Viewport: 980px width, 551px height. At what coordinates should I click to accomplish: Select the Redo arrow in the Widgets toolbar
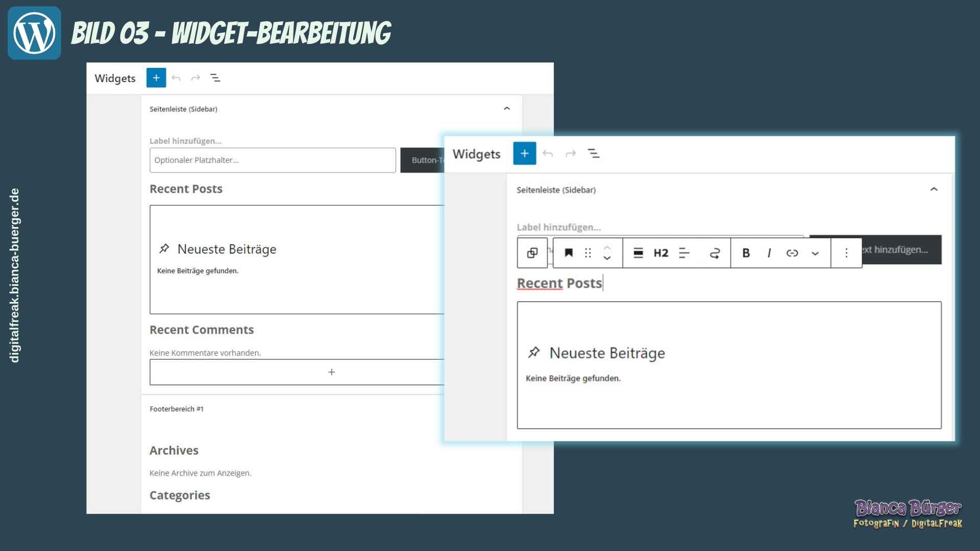[x=570, y=154]
